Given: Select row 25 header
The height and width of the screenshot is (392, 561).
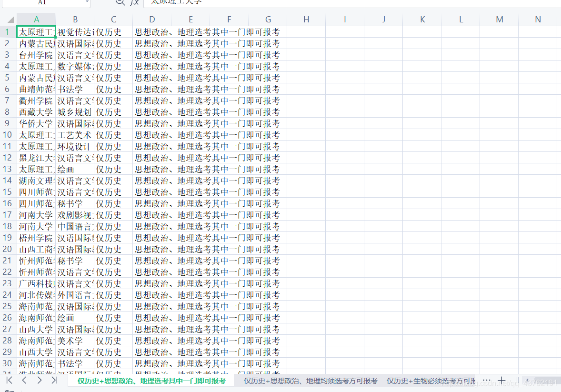Looking at the screenshot, I should coord(8,306).
